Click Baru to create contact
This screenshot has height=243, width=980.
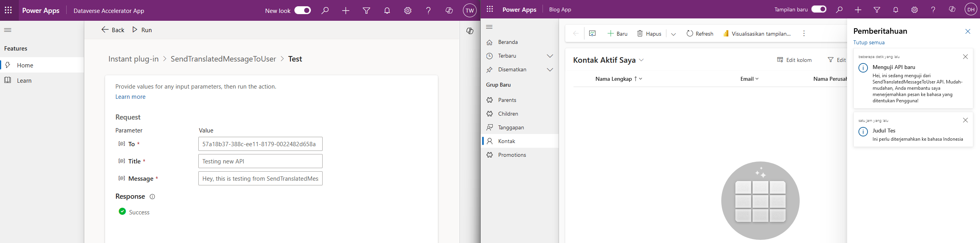pyautogui.click(x=617, y=34)
